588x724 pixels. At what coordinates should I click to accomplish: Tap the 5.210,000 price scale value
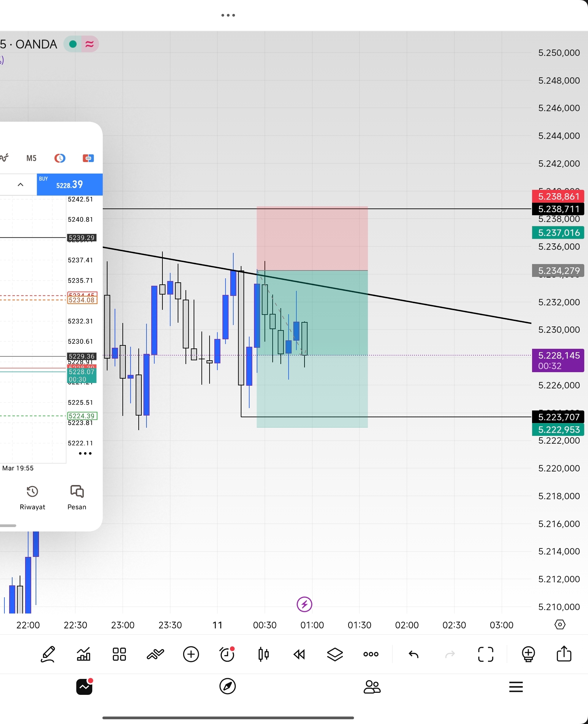(x=559, y=607)
